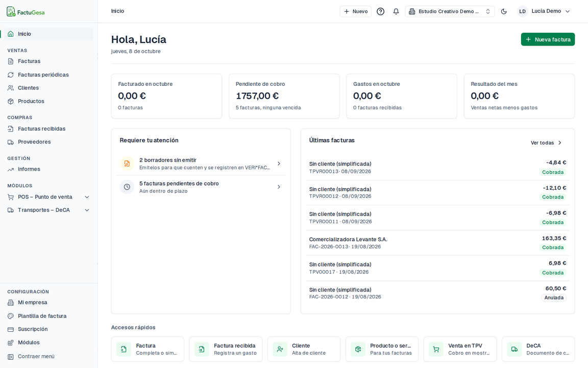The height and width of the screenshot is (368, 588).
Task: Open Plantilla de factura settings
Action: click(42, 316)
